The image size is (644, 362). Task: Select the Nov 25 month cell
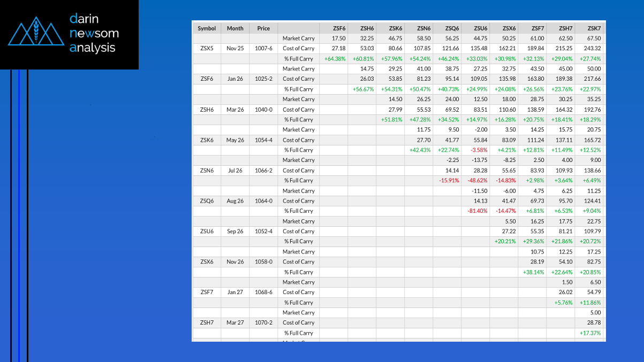click(235, 49)
